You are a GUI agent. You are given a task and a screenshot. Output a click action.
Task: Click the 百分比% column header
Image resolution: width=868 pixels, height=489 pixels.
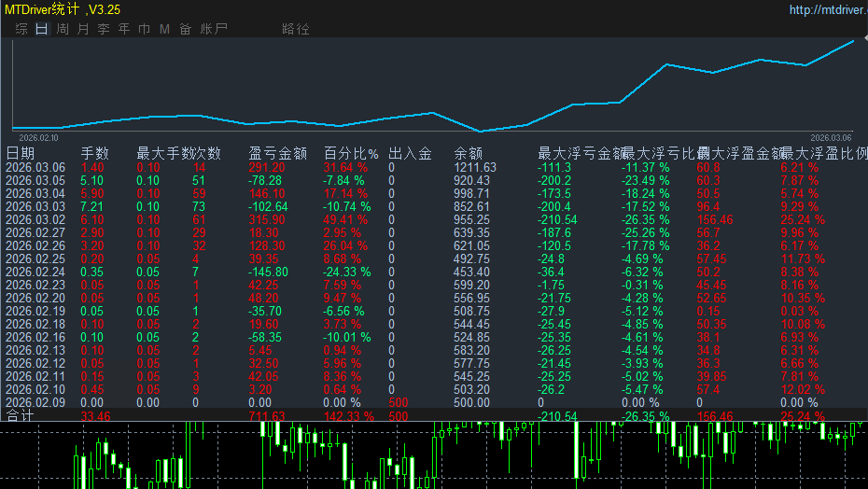tap(351, 153)
